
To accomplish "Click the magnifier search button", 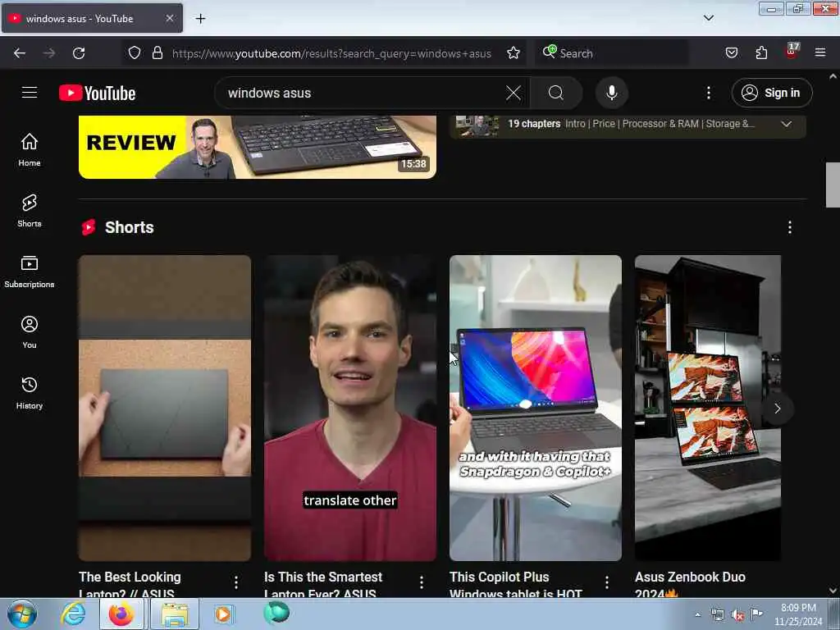I will (x=556, y=94).
